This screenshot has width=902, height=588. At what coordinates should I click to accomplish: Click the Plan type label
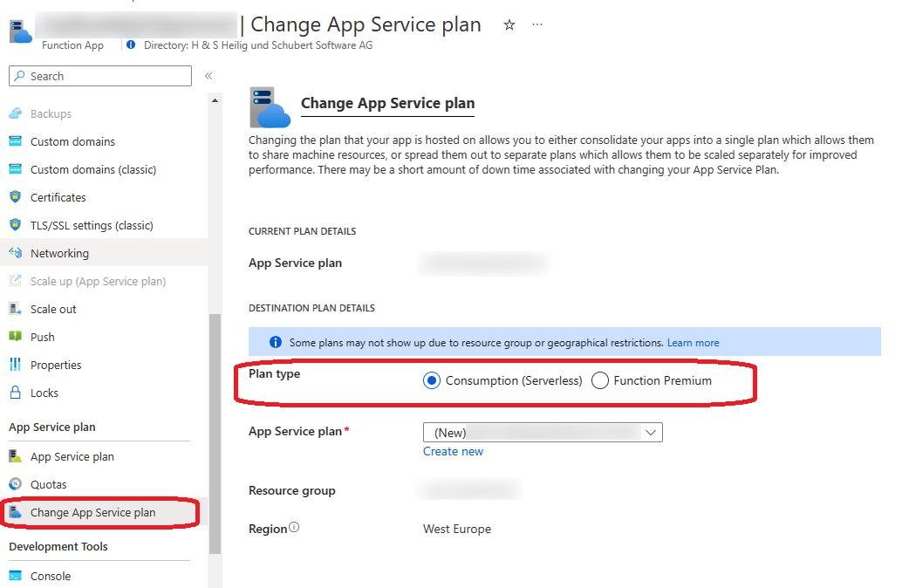[275, 374]
